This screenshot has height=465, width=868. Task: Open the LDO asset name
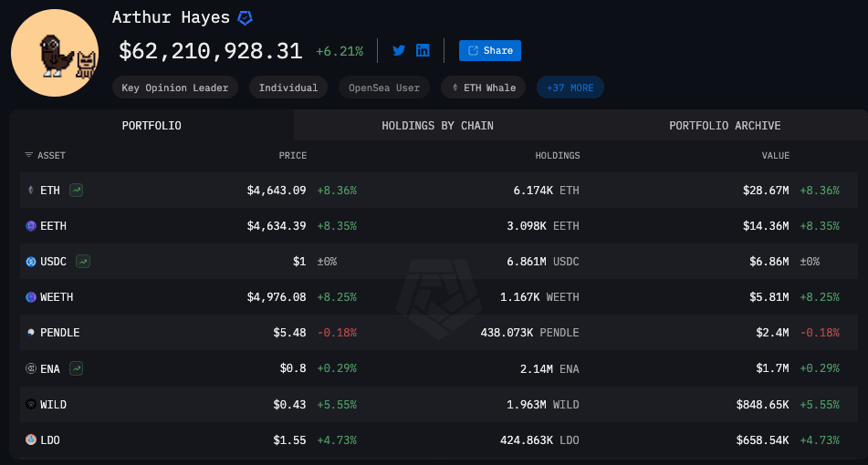[50, 440]
